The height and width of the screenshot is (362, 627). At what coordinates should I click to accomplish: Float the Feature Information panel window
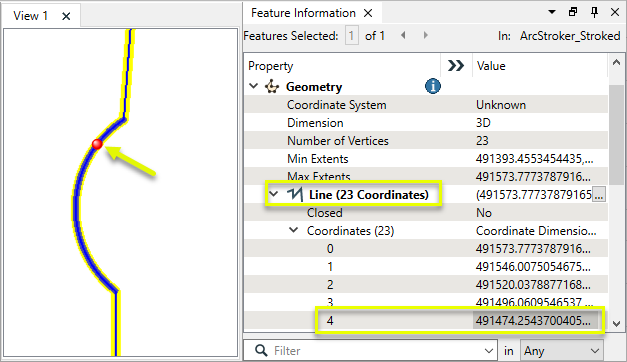[x=573, y=12]
